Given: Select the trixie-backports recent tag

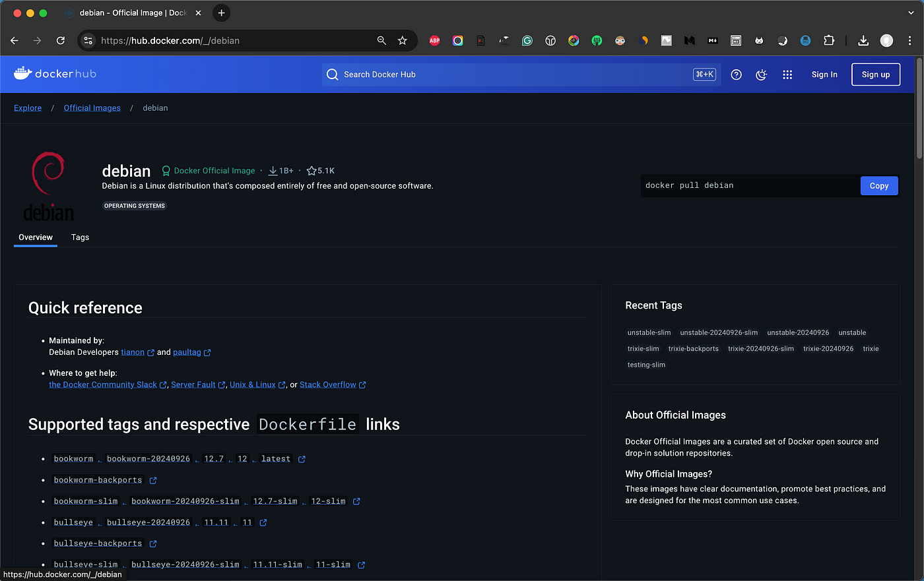Looking at the screenshot, I should point(694,349).
